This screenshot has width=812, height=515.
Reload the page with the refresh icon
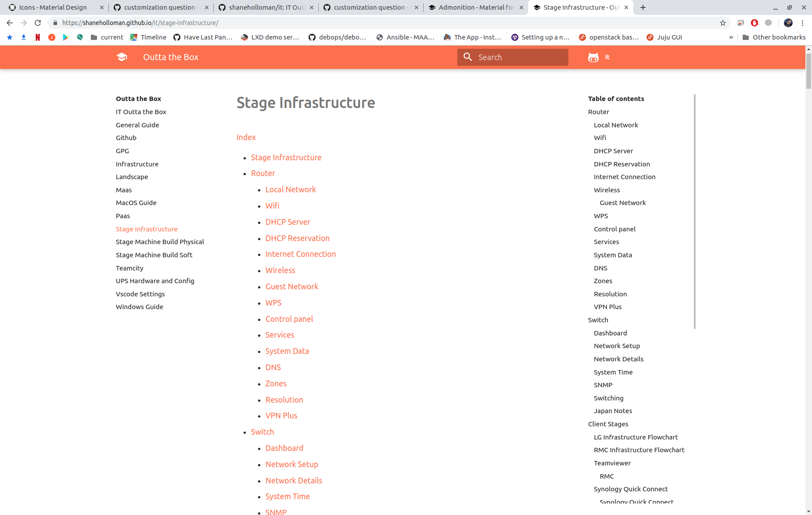tap(38, 22)
